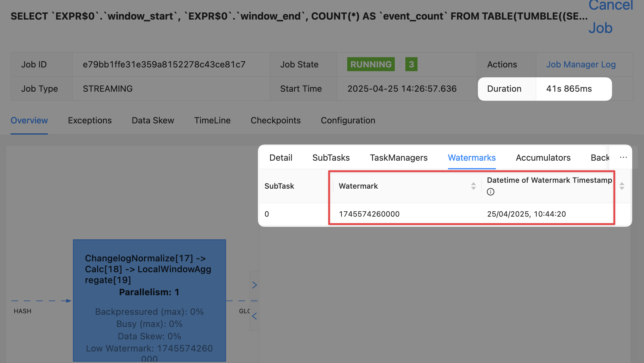Click the RUNNING job state badge

coord(371,64)
